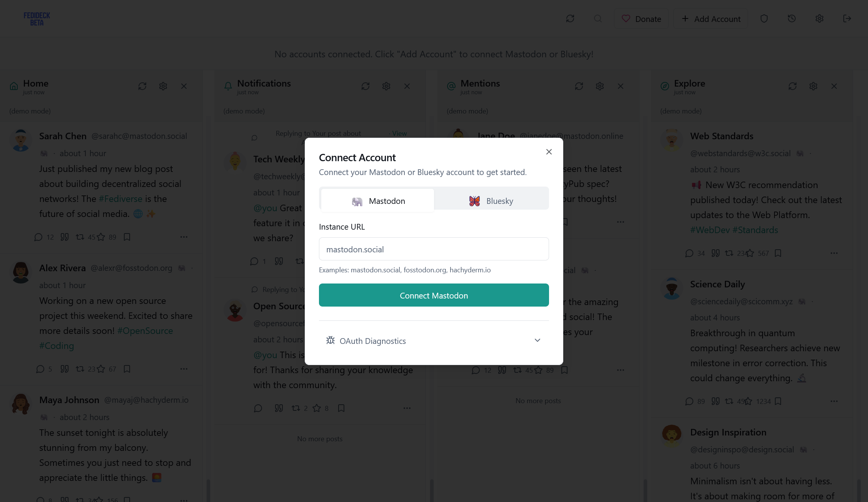This screenshot has height=502, width=868.
Task: Open search from the header magnifier icon
Action: (x=598, y=18)
